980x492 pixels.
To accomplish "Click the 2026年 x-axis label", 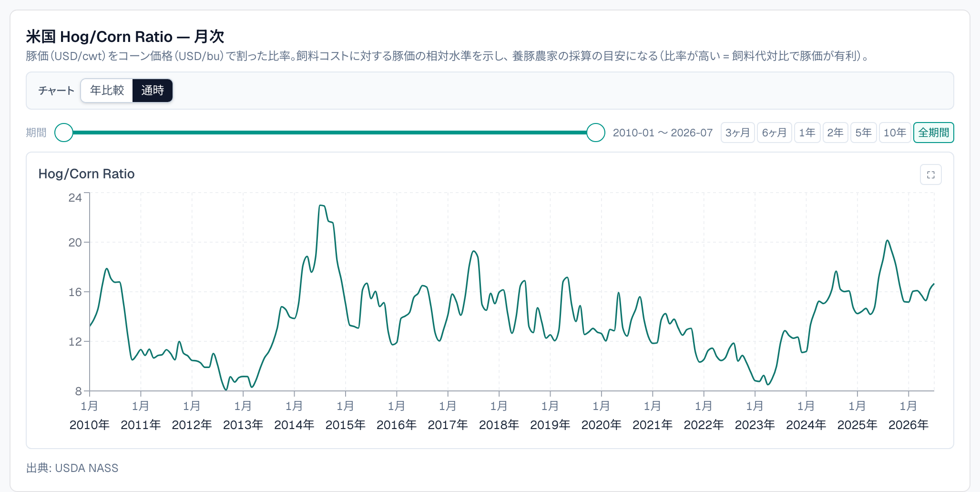I will click(908, 425).
